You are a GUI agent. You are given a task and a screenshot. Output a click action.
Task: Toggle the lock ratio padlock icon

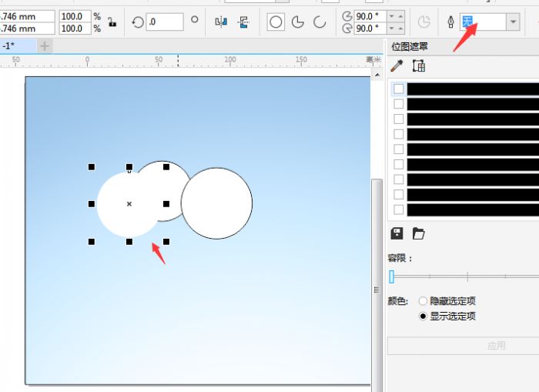pyautogui.click(x=112, y=22)
